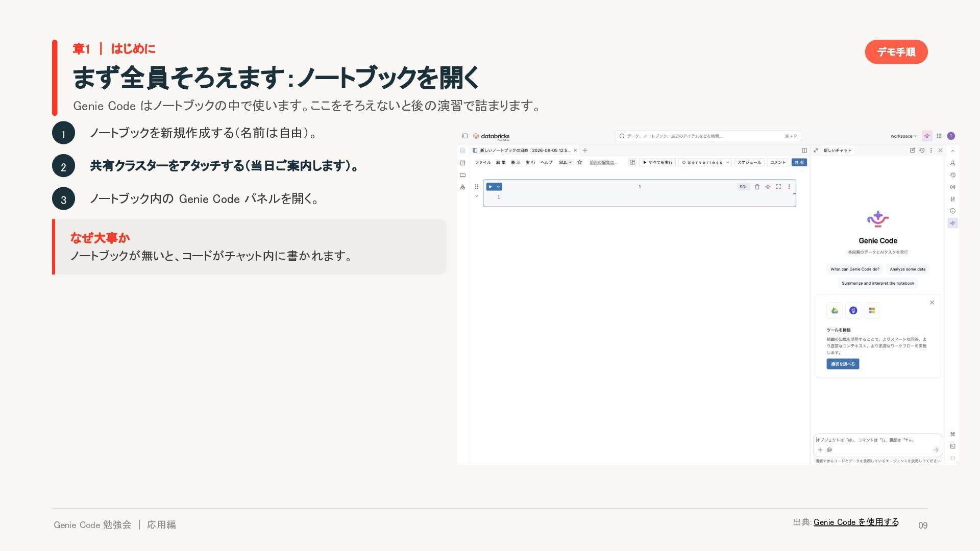Click the Genie Code icon in top bar

click(927, 136)
